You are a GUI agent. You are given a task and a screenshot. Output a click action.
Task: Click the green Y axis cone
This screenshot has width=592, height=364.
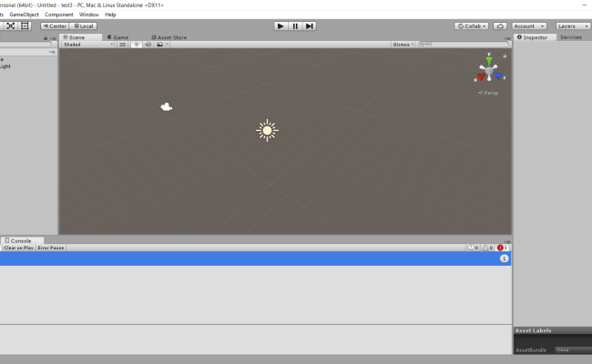(489, 61)
